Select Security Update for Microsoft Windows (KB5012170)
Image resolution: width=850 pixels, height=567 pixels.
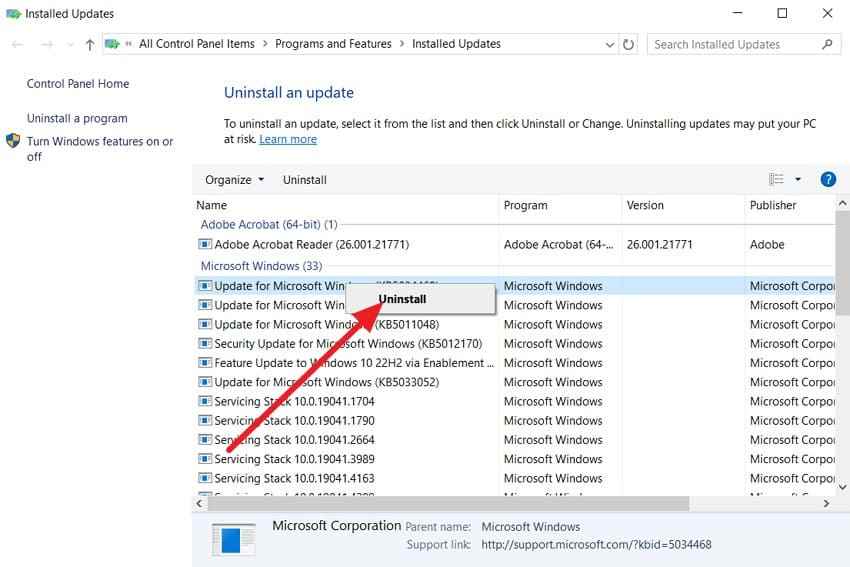(514, 344)
